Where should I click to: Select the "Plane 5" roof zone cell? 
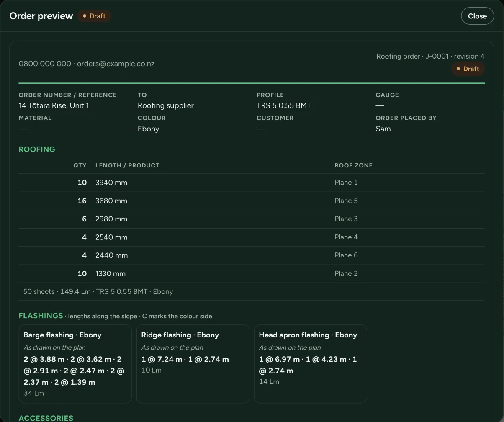[x=346, y=201]
